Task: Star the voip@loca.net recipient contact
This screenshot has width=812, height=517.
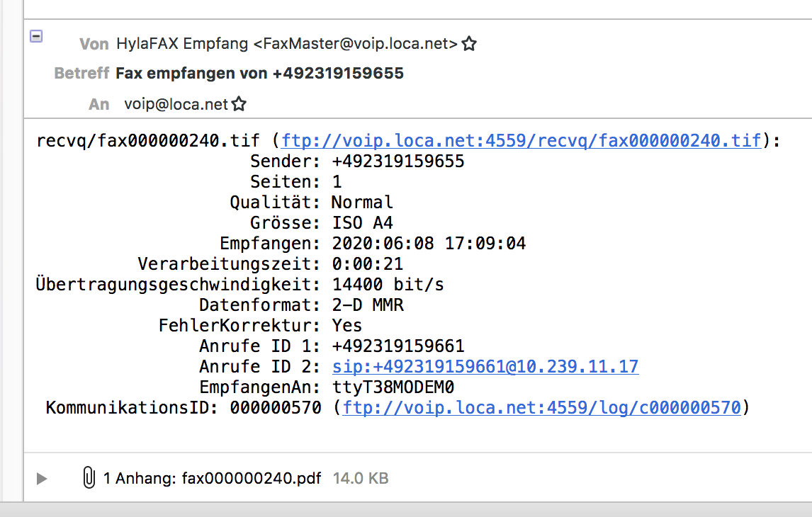Action: click(239, 105)
